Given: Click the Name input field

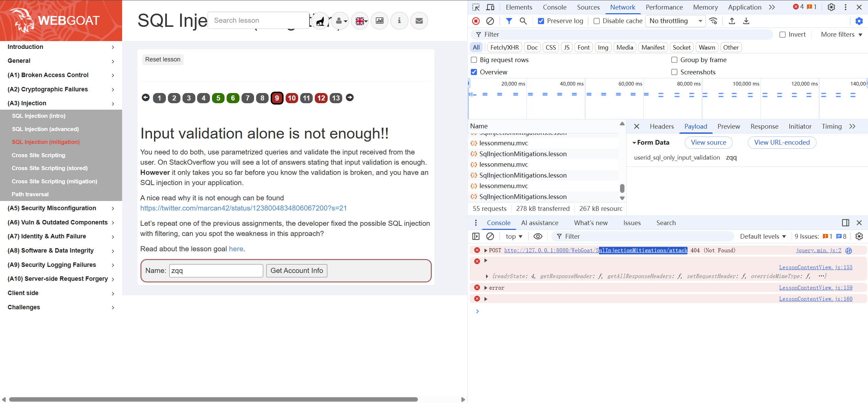Looking at the screenshot, I should point(216,271).
